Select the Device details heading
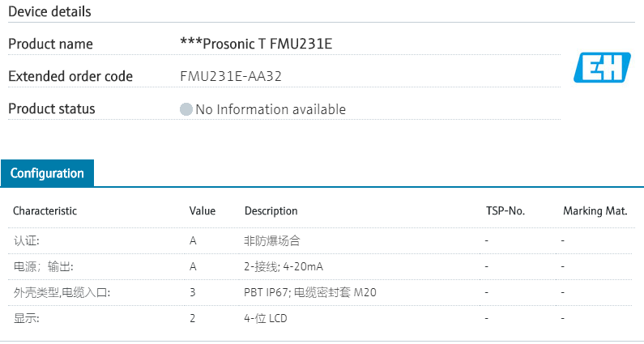Image resolution: width=644 pixels, height=344 pixels. pos(49,11)
